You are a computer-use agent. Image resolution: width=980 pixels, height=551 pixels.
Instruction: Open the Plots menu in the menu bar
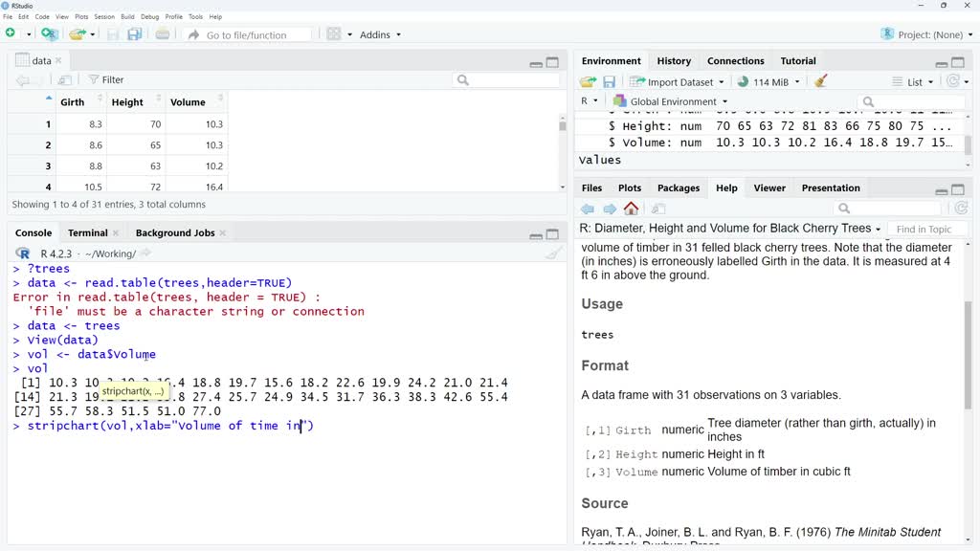click(82, 17)
